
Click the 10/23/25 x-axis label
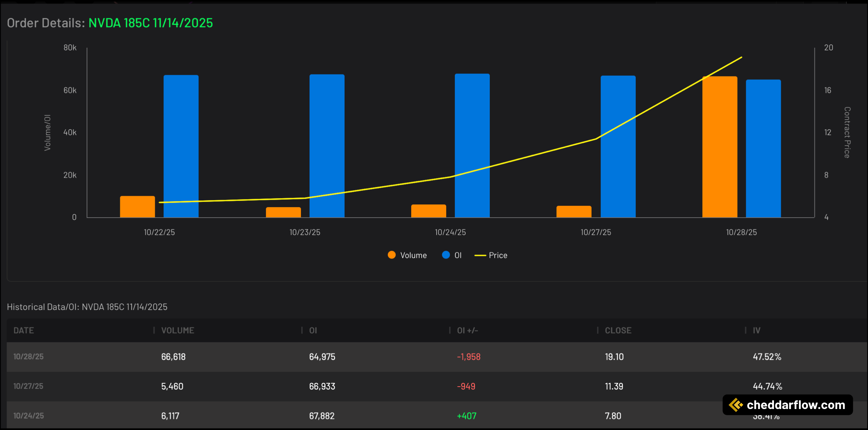(x=305, y=233)
